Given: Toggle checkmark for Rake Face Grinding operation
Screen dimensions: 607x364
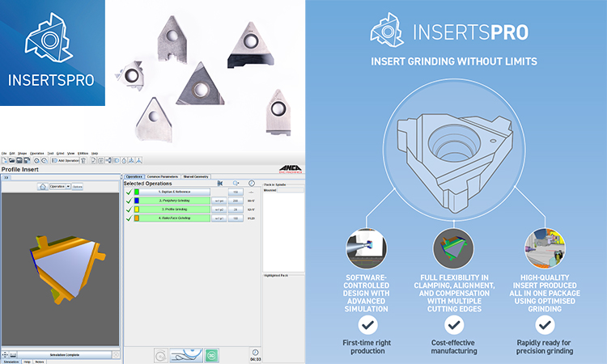Looking at the screenshot, I should 129,218.
